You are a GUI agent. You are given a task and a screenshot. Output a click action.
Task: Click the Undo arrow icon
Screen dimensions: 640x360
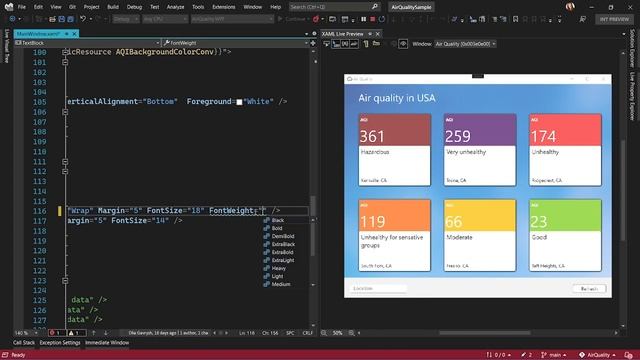(83, 19)
